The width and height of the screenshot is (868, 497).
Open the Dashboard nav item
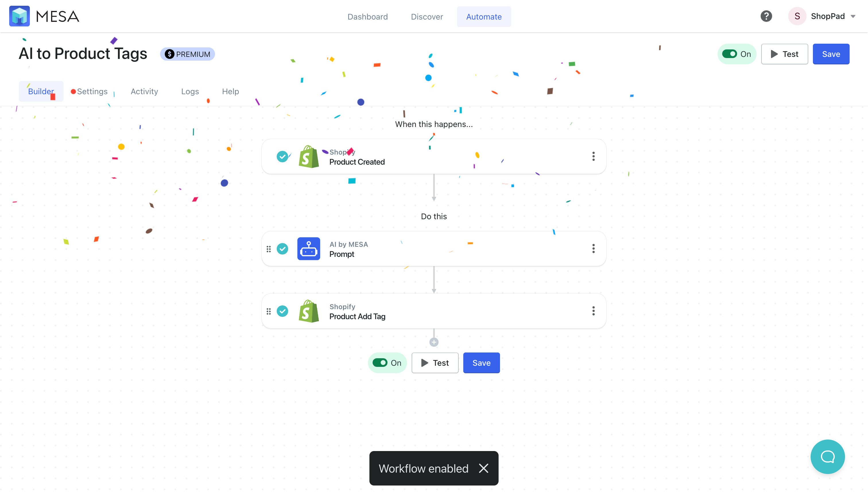coord(368,16)
